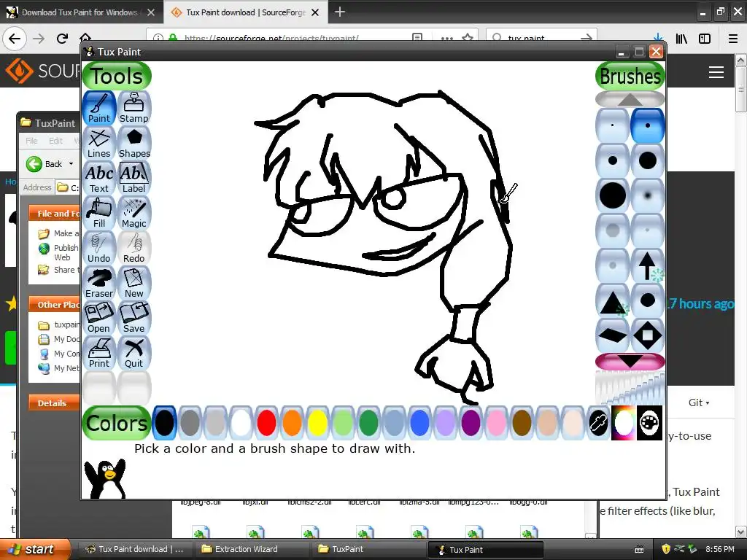This screenshot has height=560, width=747.
Task: Select the highlighted small round brush
Action: pos(648,125)
